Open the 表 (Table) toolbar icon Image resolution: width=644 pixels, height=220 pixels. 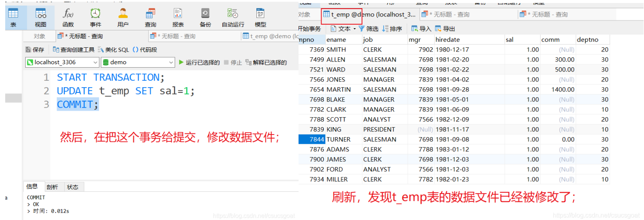tap(13, 17)
